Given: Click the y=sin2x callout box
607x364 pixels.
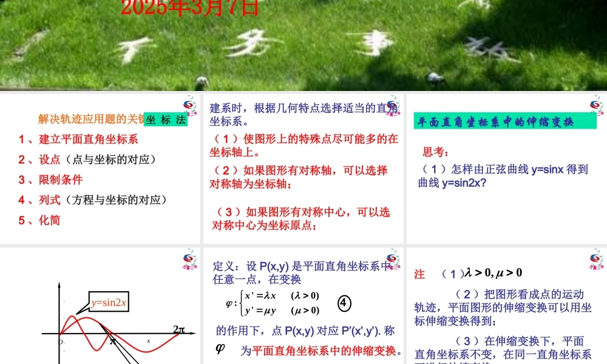Looking at the screenshot, I should pos(109,302).
